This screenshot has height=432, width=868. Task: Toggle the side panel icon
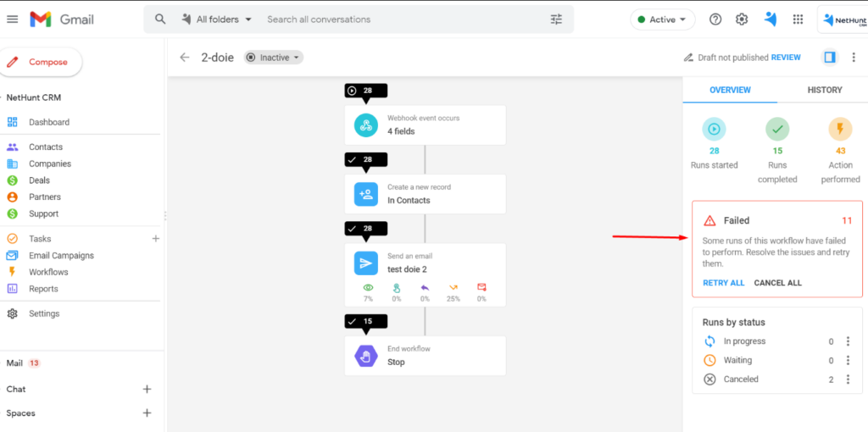tap(829, 58)
